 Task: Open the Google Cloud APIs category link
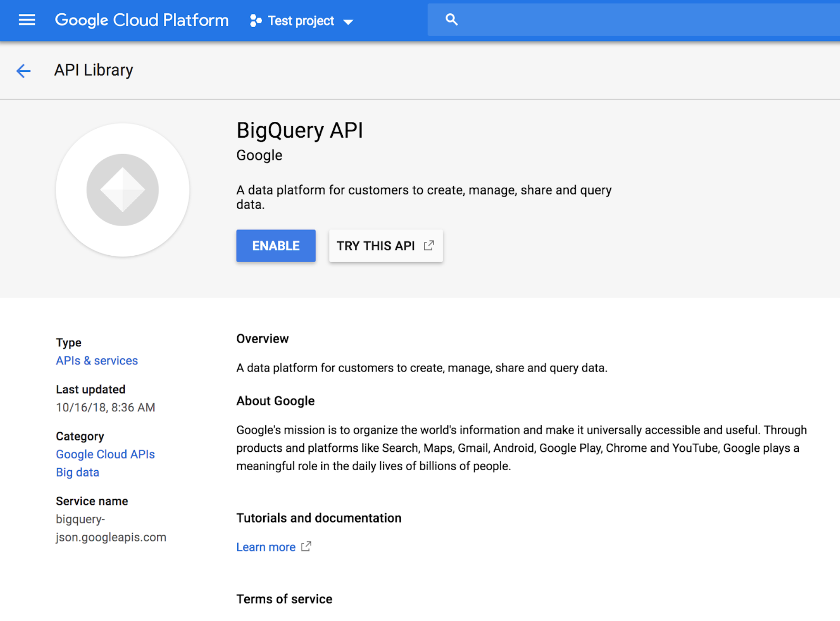[x=105, y=454]
